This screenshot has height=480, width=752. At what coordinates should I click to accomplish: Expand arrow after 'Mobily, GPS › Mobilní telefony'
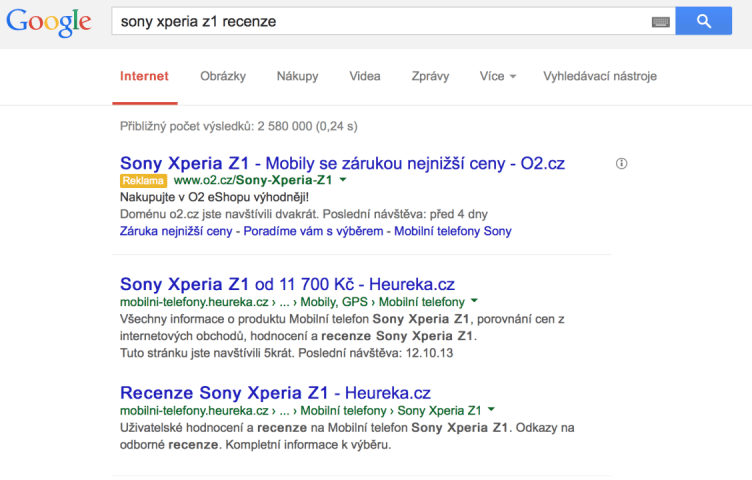tap(474, 301)
